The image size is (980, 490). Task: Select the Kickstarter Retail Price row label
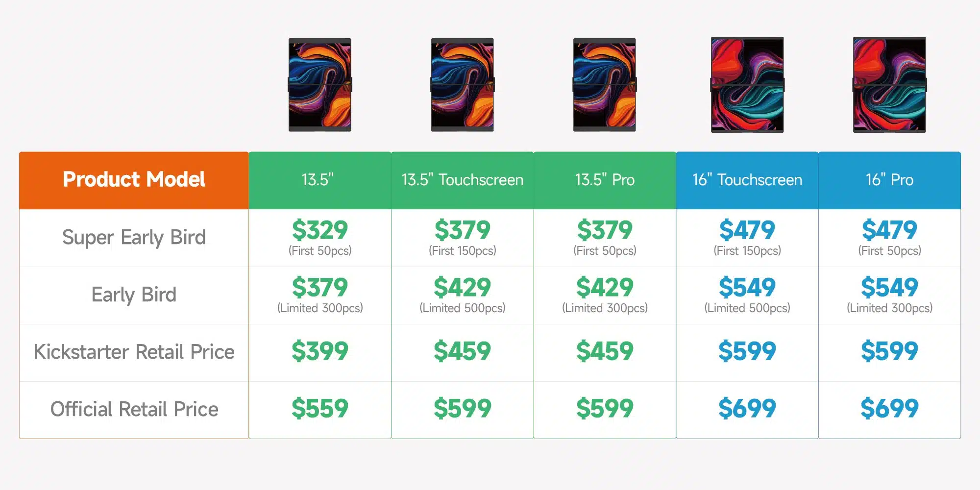click(134, 352)
